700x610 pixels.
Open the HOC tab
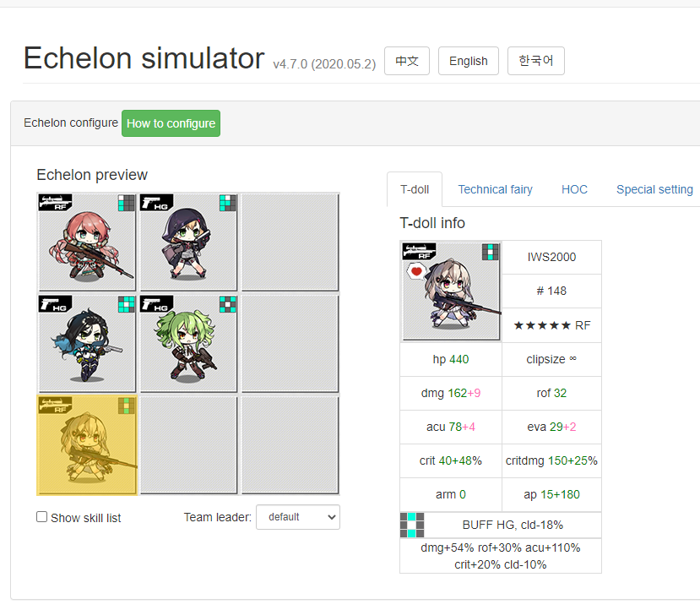tap(574, 189)
